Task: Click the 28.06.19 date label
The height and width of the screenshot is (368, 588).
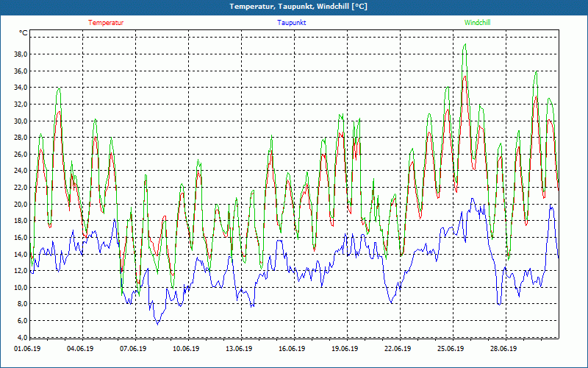Action: click(x=503, y=348)
